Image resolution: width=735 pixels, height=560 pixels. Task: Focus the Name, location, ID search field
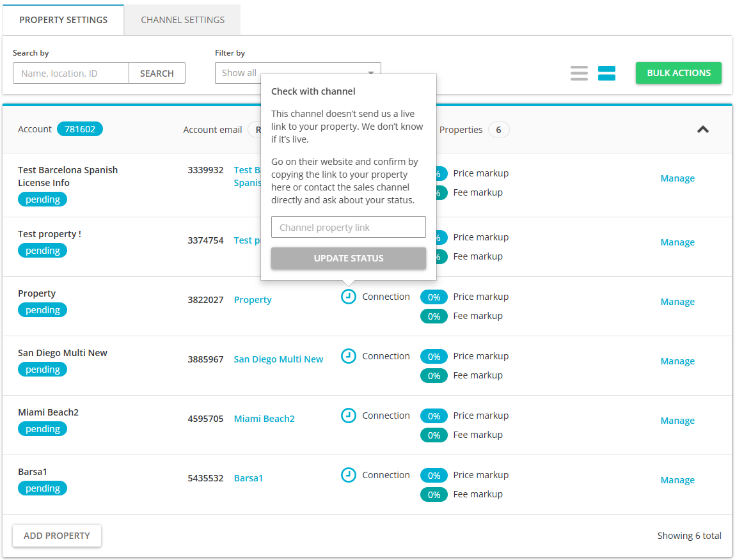[71, 73]
